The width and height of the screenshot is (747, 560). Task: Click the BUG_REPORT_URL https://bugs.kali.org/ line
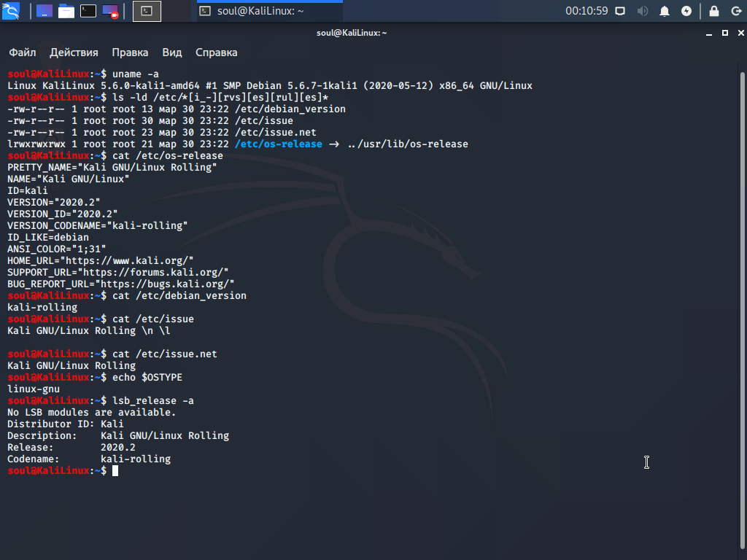tap(120, 284)
